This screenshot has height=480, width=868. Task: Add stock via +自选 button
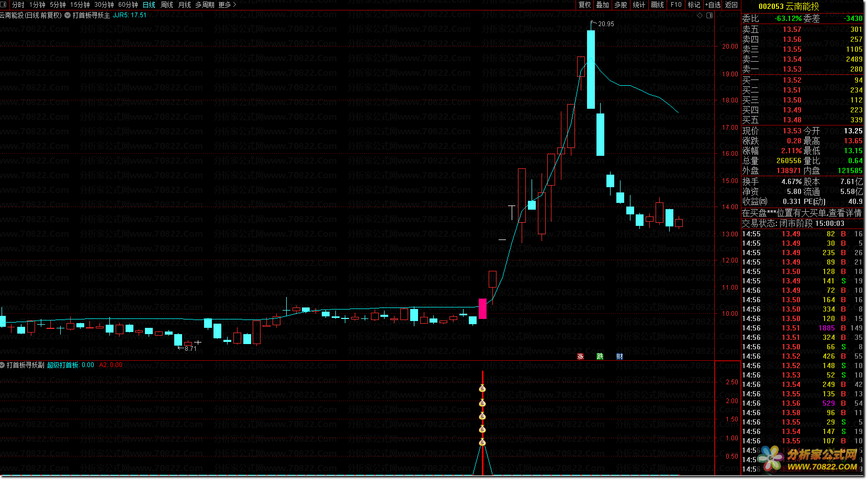pos(713,5)
